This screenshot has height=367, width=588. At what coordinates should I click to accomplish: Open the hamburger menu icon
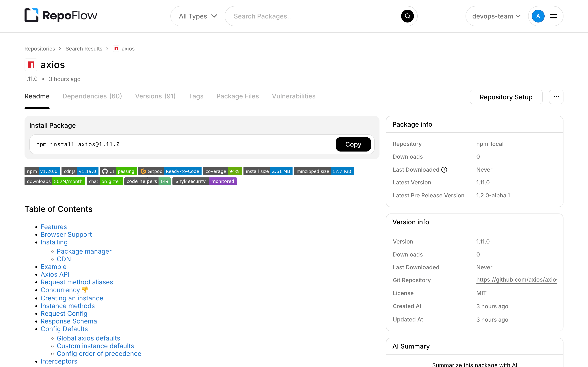pos(553,16)
